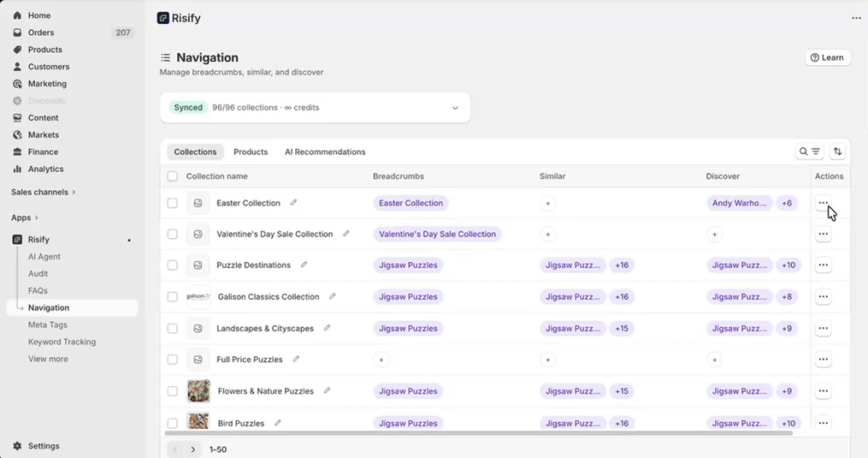Expand Sales channels section
Image resolution: width=868 pixels, height=458 pixels.
coord(43,193)
